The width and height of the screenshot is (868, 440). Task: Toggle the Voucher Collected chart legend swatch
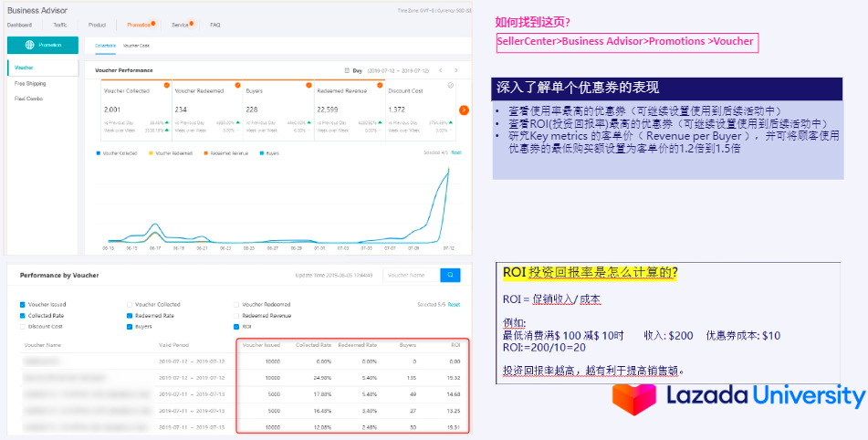point(98,153)
